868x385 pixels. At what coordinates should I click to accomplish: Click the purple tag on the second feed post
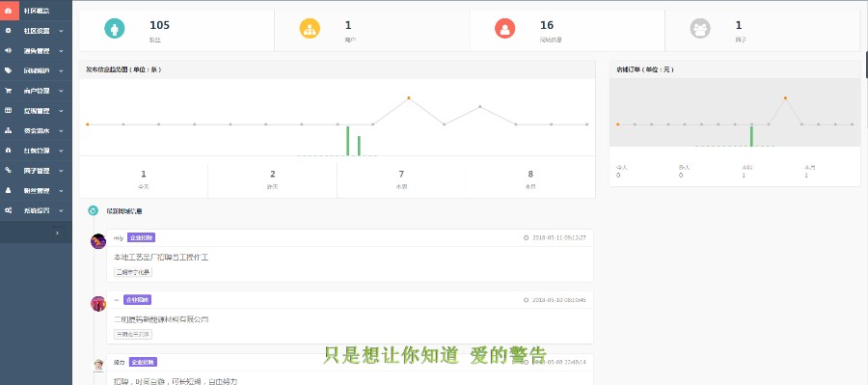click(137, 300)
